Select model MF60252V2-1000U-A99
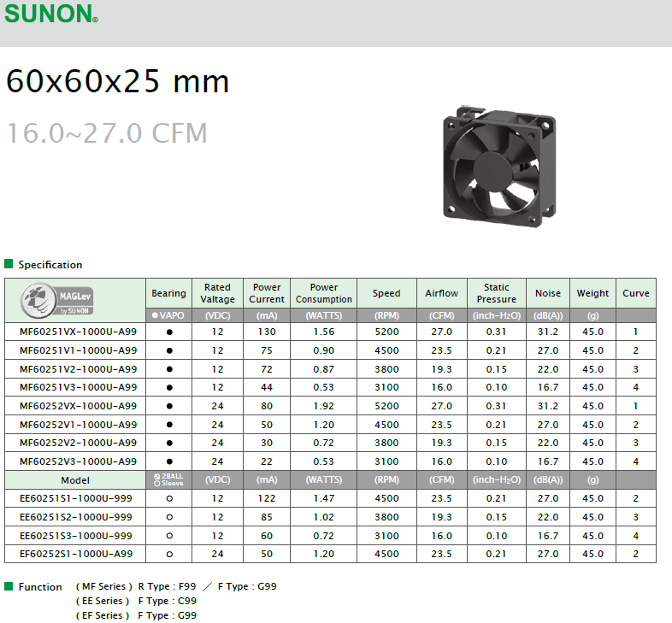 coord(79,443)
